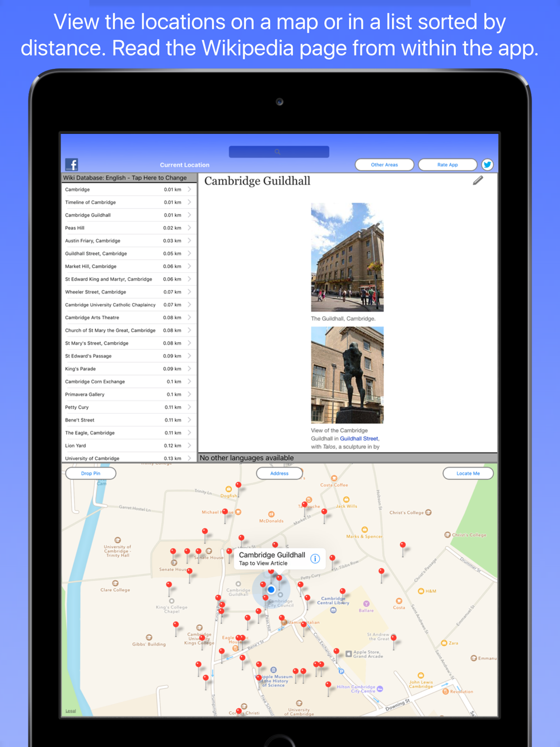Tap the Gibbs' Building map marker
Viewport: 560px width, 747px height.
point(149,637)
